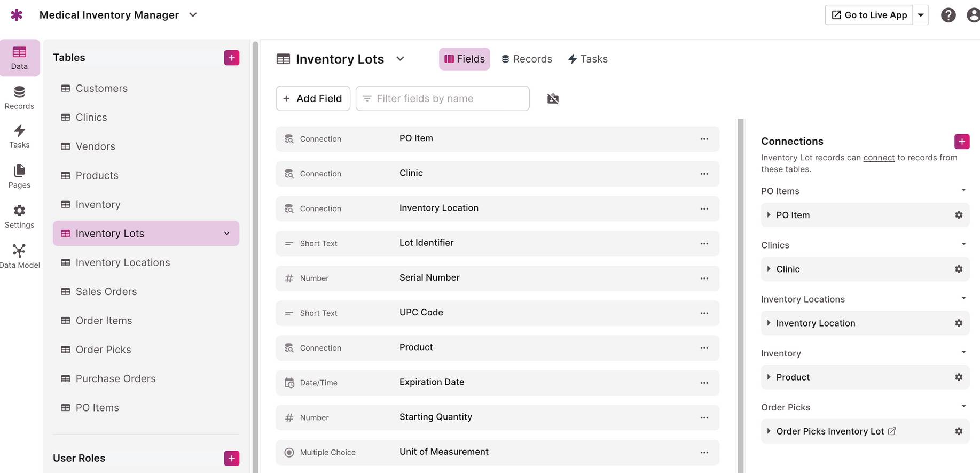Screen dimensions: 980x473
Task: Click the icon next to the filter field
Action: click(553, 98)
